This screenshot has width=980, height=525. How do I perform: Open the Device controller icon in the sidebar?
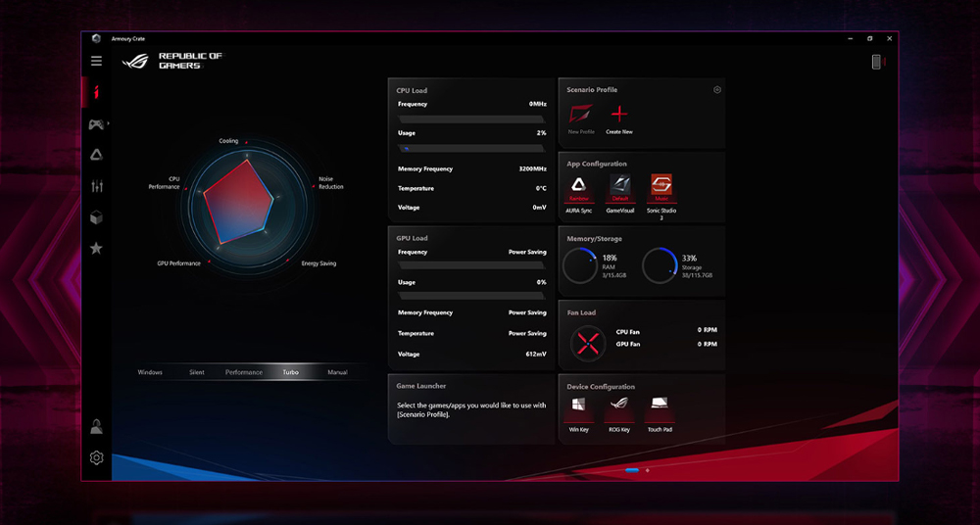click(96, 124)
